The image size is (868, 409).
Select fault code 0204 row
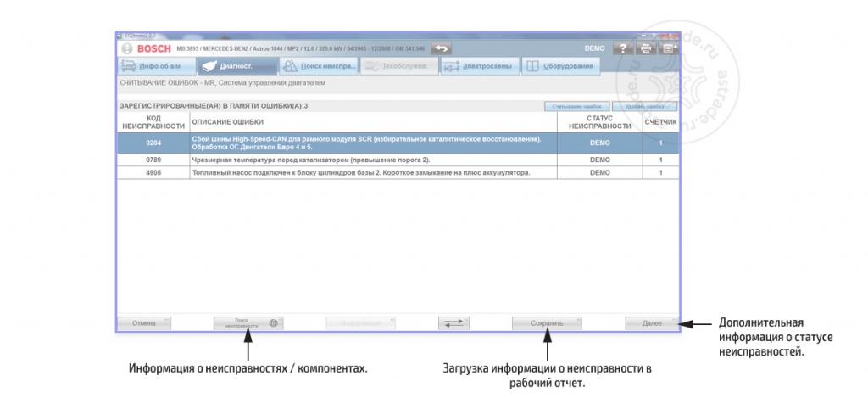[x=398, y=143]
